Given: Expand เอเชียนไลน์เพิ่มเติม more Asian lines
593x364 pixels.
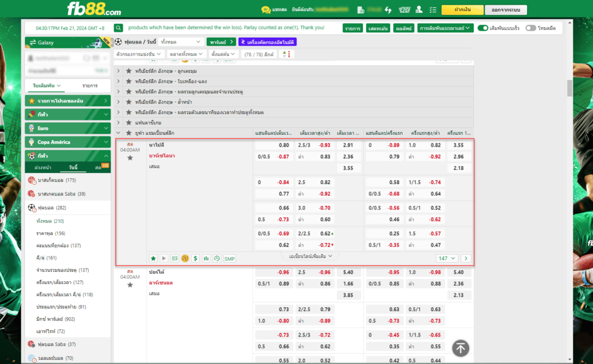Looking at the screenshot, I should tap(310, 256).
